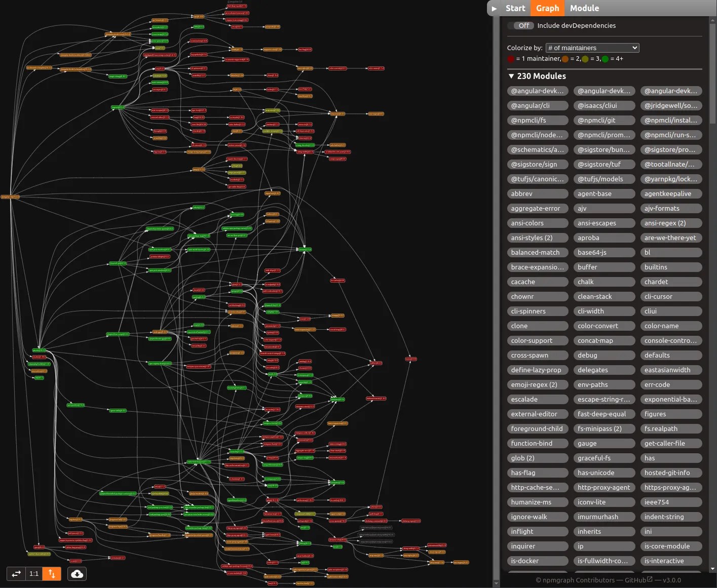Click the cacache module chip
The height and width of the screenshot is (588, 717).
(538, 282)
